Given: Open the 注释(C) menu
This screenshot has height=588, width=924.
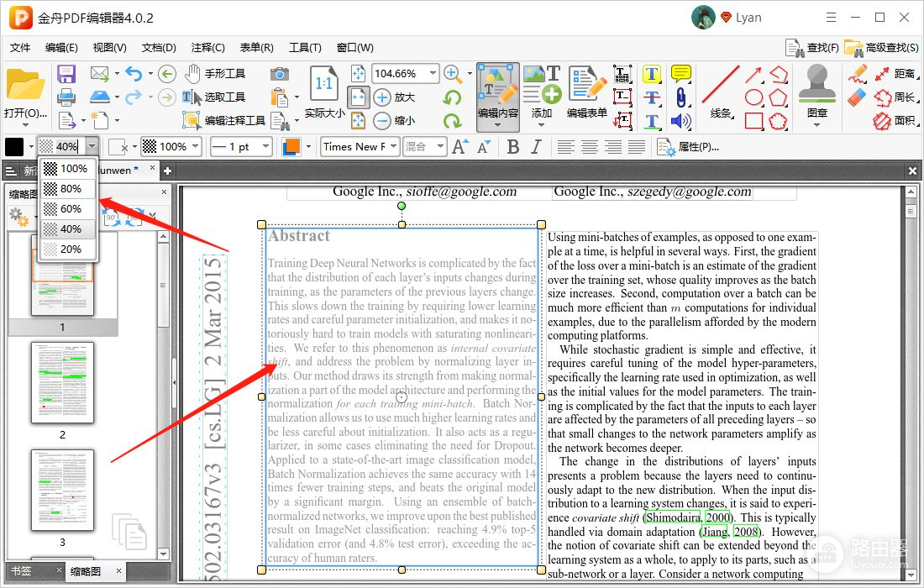Looking at the screenshot, I should pos(207,48).
